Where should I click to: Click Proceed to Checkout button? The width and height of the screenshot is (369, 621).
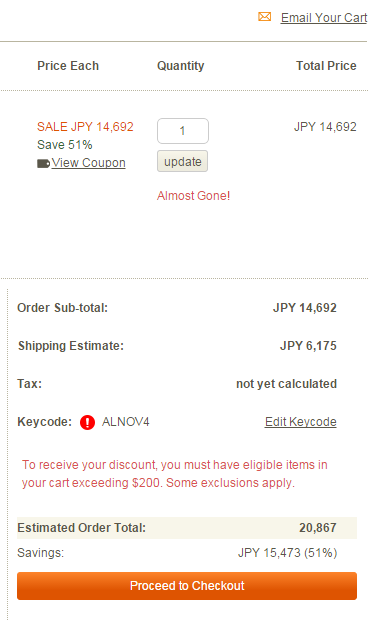coord(187,586)
